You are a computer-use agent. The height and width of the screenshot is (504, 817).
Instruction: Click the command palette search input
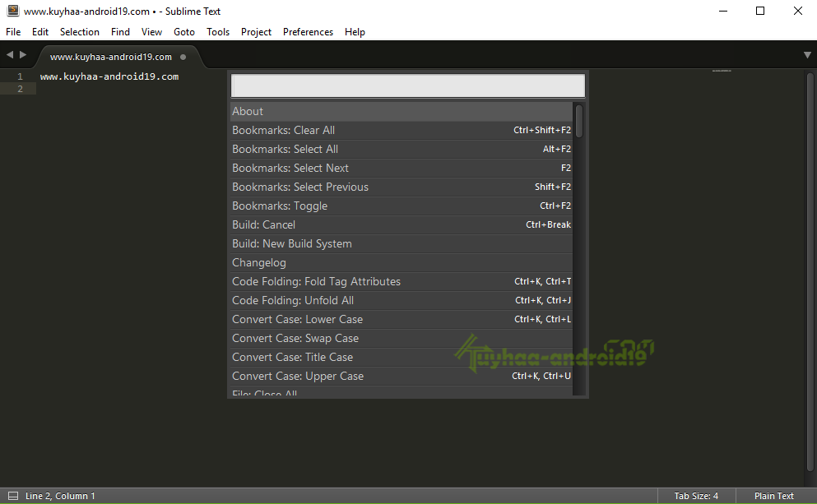408,86
